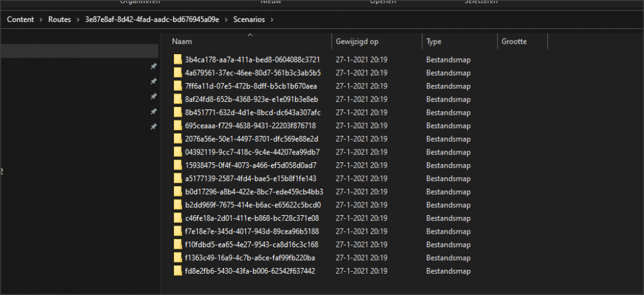Screen dimensions: 644x295
Task: Click the first pin icon in the sidebar
Action: pyautogui.click(x=153, y=66)
